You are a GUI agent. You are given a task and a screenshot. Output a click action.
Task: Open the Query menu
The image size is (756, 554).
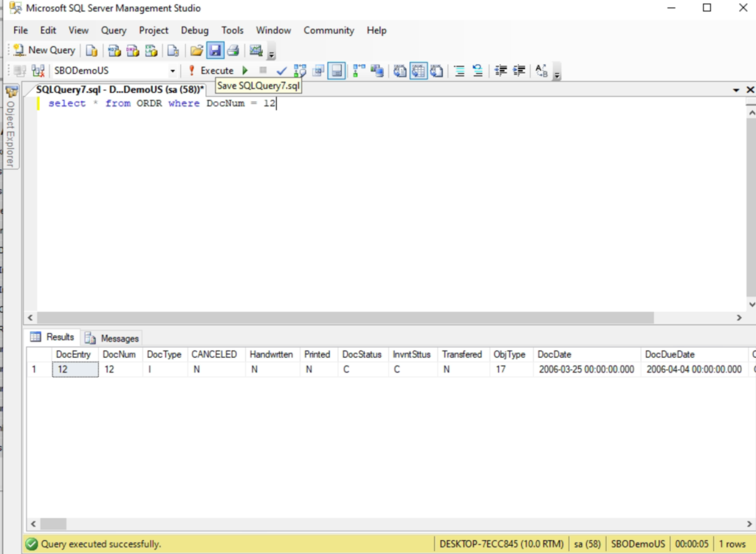[x=114, y=30]
